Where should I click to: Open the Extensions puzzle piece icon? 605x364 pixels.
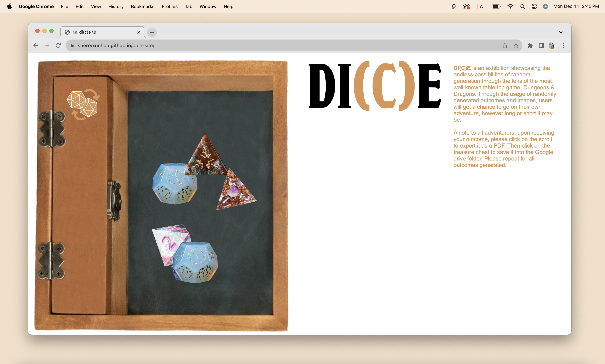[x=530, y=46]
